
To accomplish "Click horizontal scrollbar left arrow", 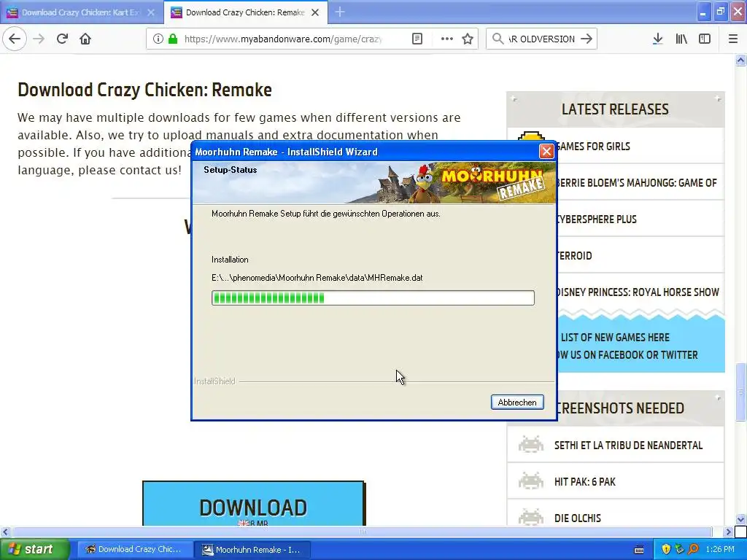I will (x=5, y=532).
